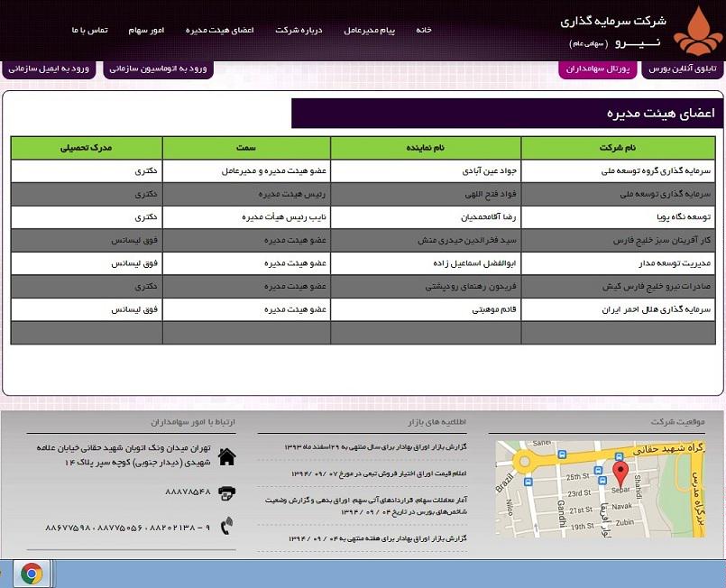Viewport: 726px width, 588px height.
Task: Open the خانه menu item
Action: pos(422,31)
